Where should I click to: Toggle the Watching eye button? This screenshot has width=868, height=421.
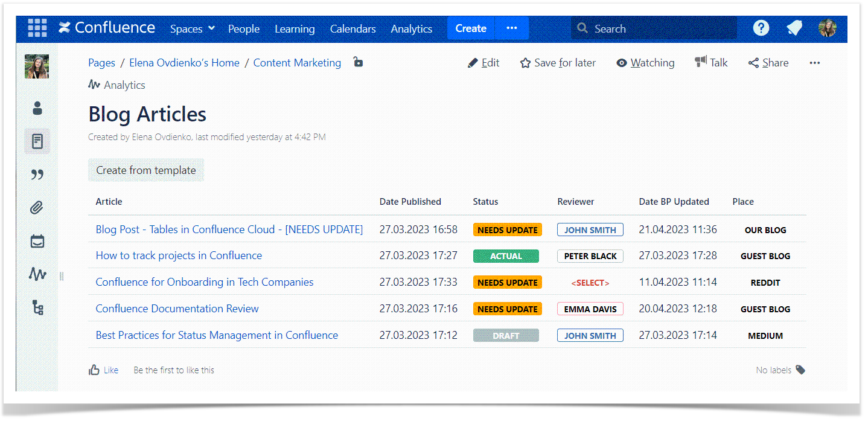[x=645, y=63]
